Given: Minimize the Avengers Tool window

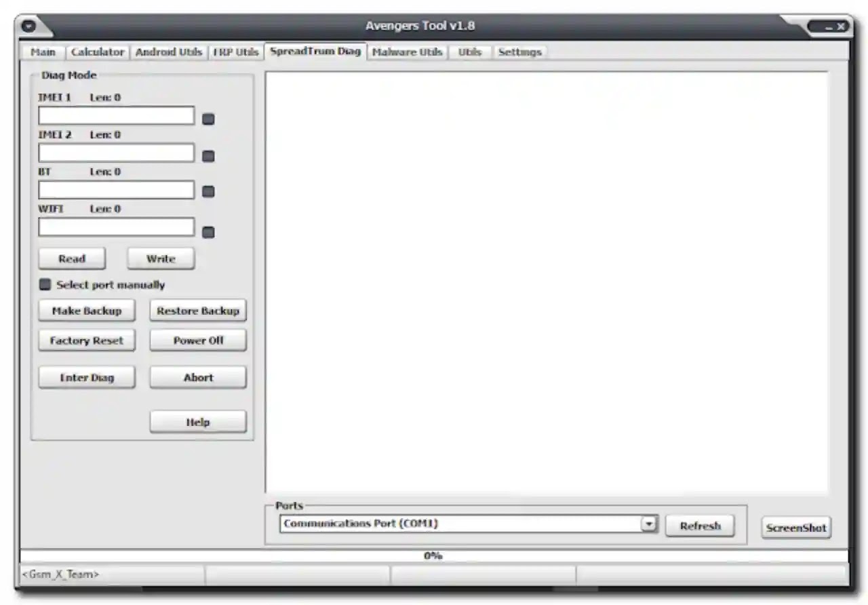Looking at the screenshot, I should click(829, 27).
